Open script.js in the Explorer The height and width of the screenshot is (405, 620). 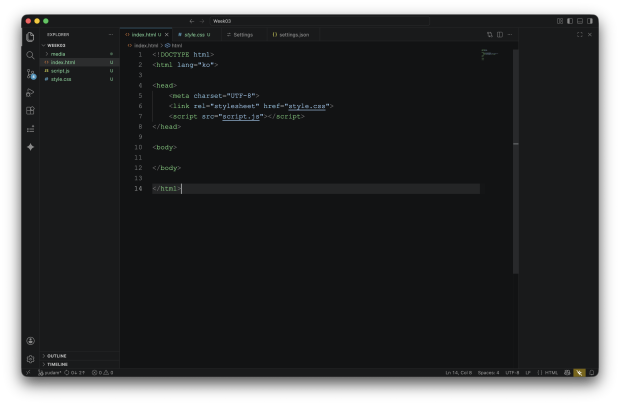pos(60,70)
